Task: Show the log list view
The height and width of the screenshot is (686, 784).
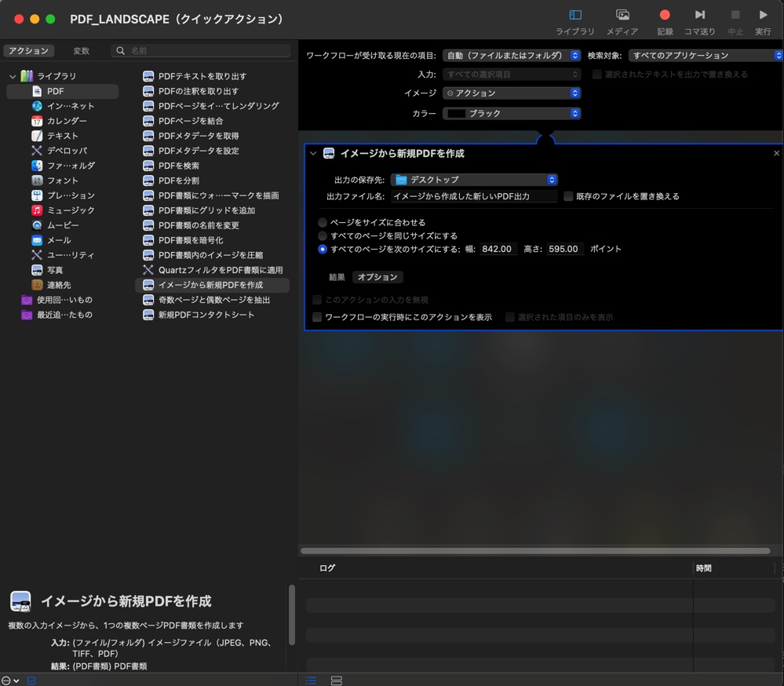Action: click(x=311, y=681)
